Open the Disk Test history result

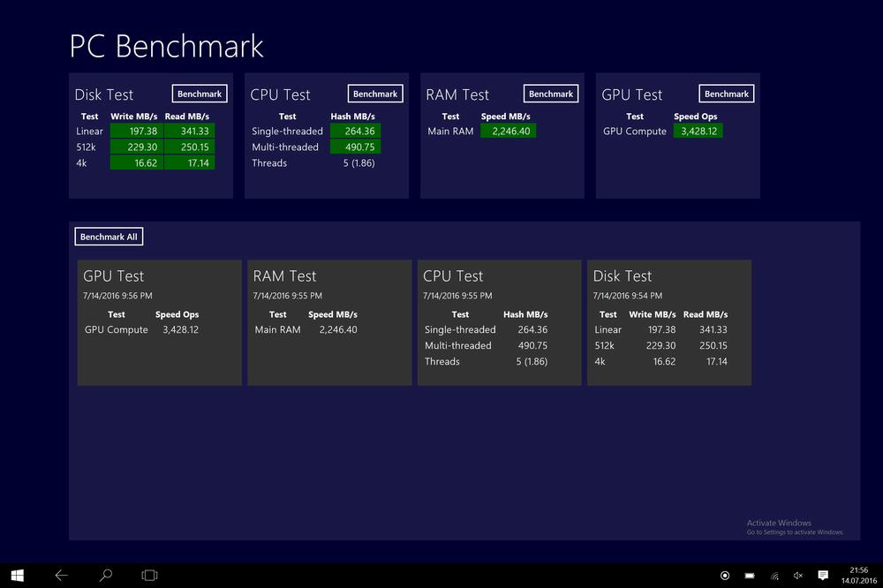[x=668, y=322]
